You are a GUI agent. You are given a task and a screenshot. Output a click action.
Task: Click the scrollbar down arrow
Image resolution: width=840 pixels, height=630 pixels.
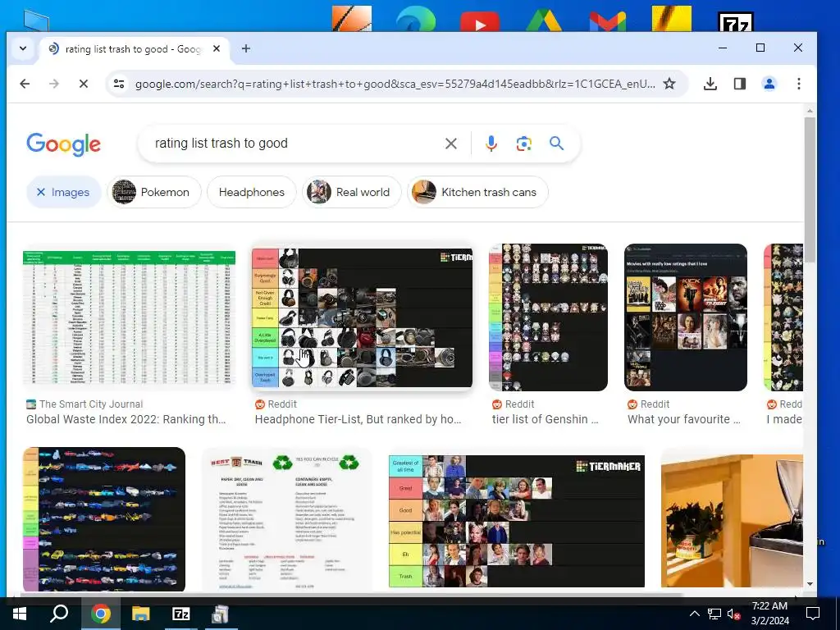(810, 584)
